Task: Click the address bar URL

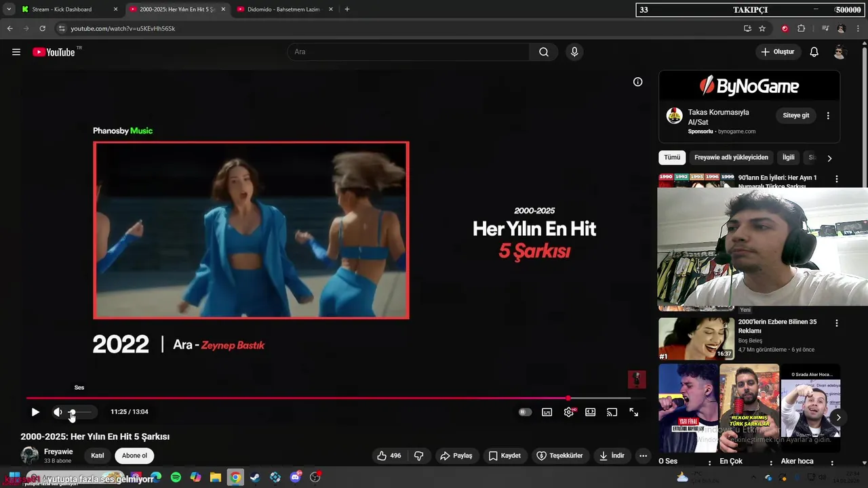Action: click(123, 28)
